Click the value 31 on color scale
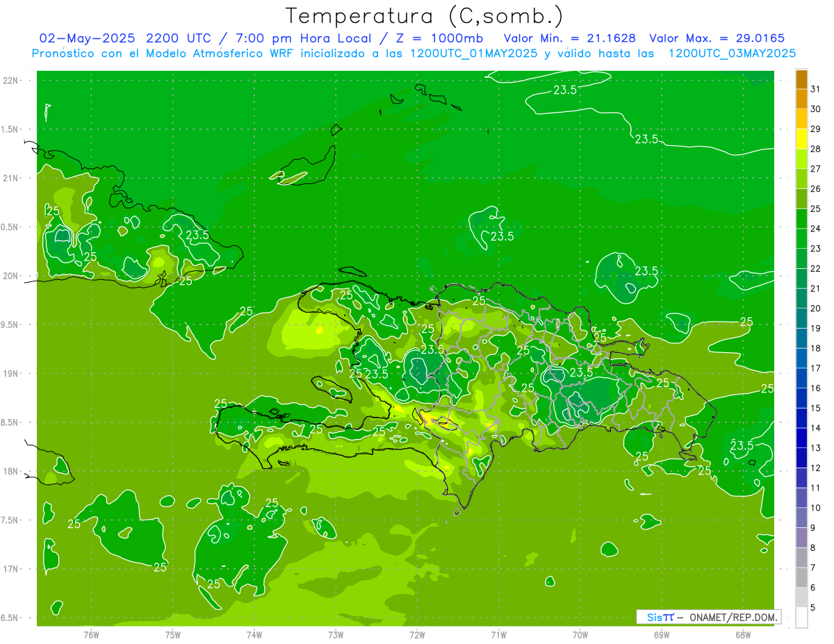The image size is (834, 644). coord(815,89)
